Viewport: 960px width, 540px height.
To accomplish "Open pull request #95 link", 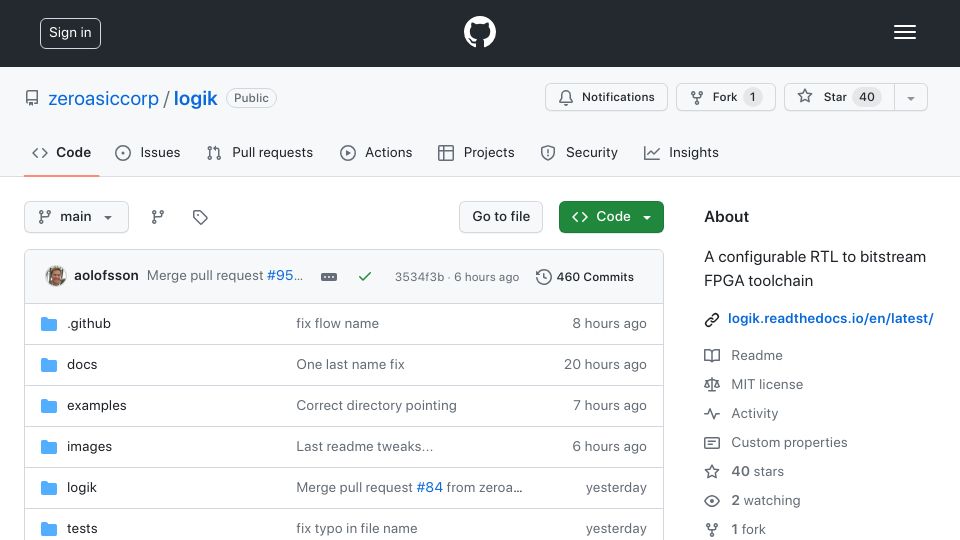I will click(280, 276).
